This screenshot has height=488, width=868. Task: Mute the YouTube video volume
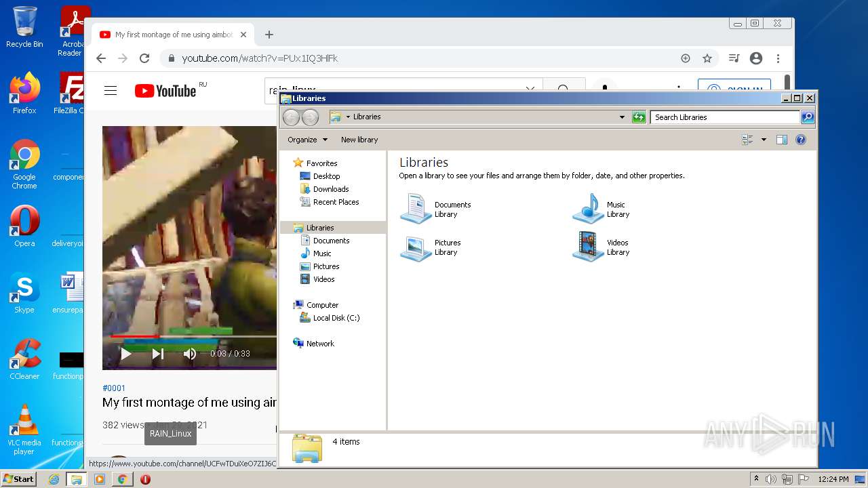pyautogui.click(x=190, y=354)
